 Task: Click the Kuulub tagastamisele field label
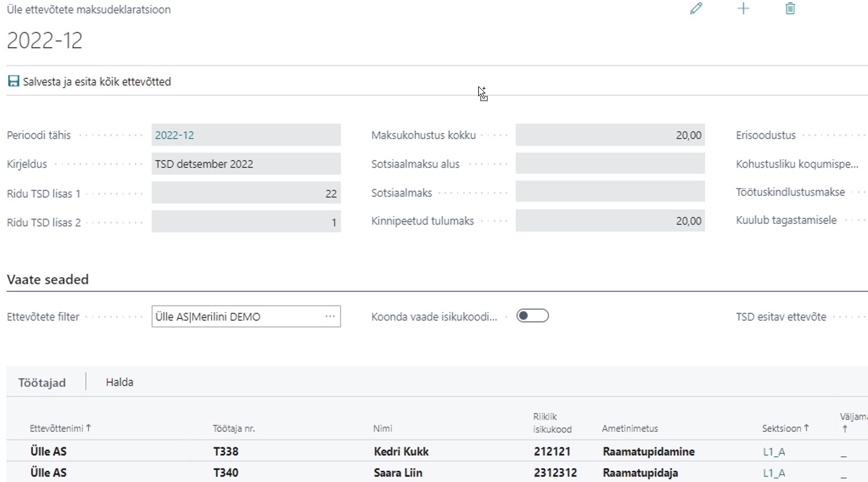[x=786, y=221]
